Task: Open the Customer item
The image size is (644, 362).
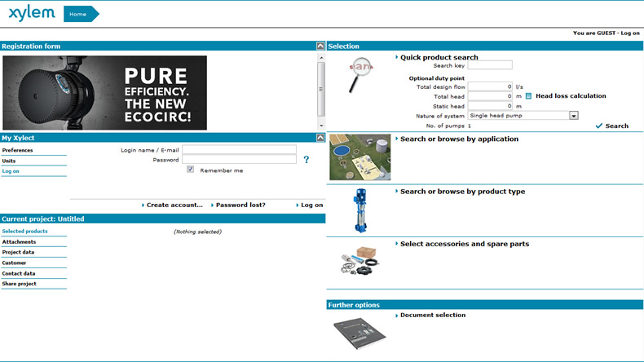Action: [x=14, y=263]
